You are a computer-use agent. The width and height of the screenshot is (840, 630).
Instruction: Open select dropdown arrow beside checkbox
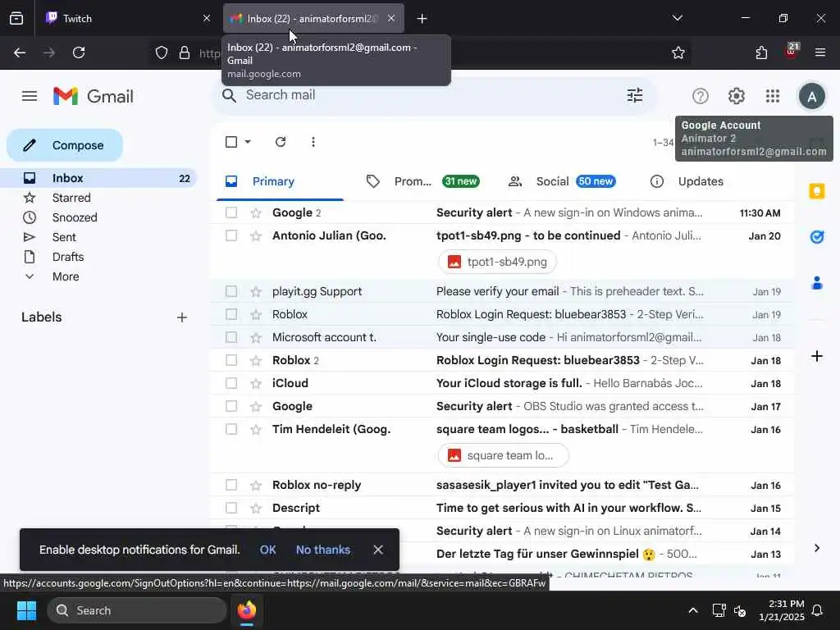pos(248,142)
